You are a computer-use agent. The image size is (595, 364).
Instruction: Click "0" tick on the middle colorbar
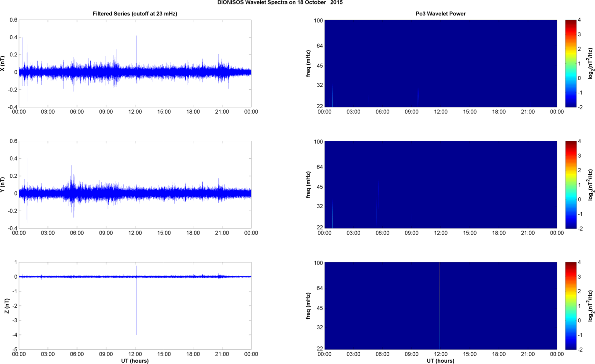click(580, 199)
